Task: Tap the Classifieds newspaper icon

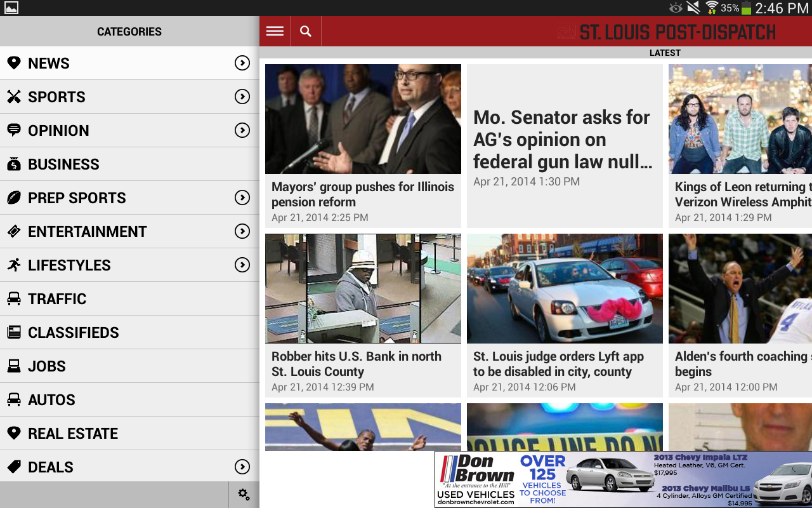Action: pyautogui.click(x=14, y=332)
